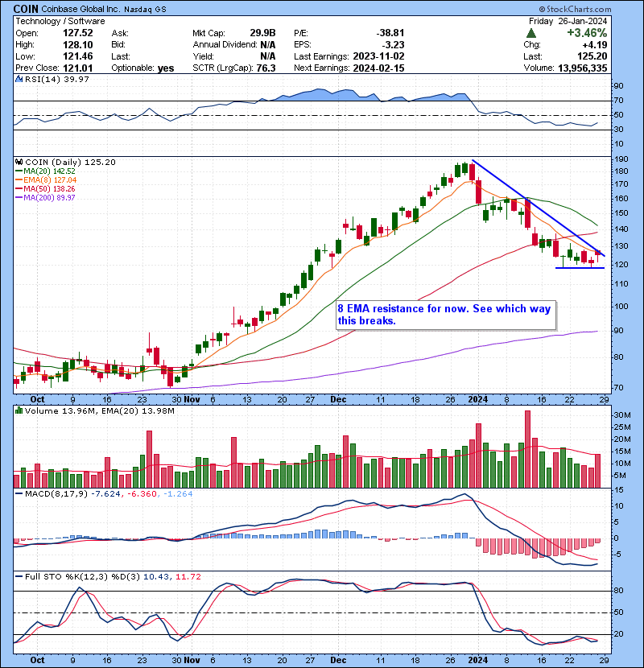The width and height of the screenshot is (644, 668).
Task: Click the +3.46% percent change
Action: click(x=587, y=33)
